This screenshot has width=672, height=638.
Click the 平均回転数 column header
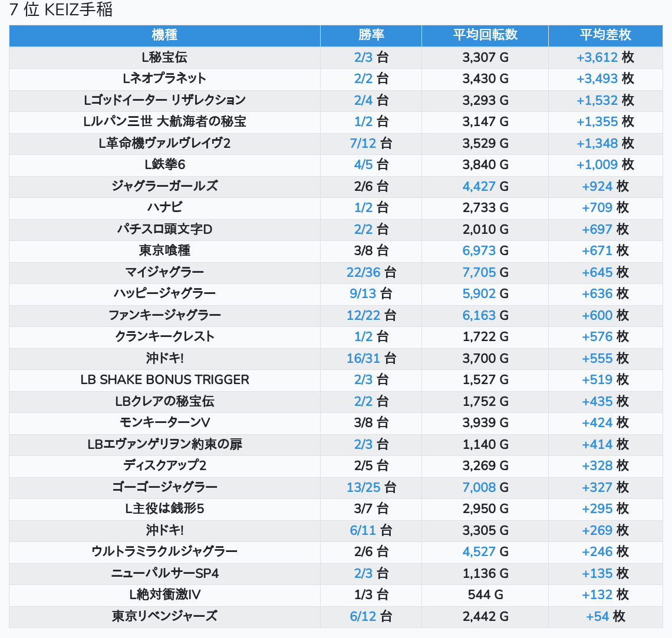[x=485, y=35]
